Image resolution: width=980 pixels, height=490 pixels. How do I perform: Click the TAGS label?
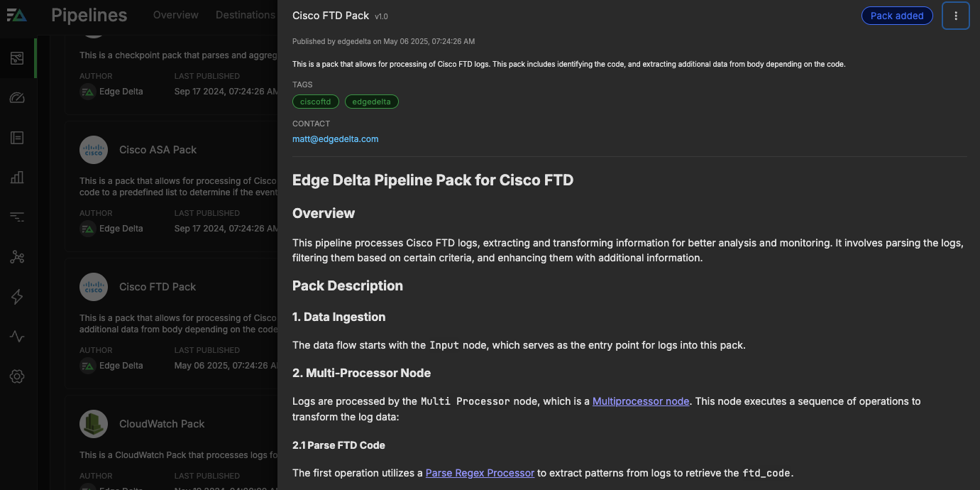coord(302,85)
